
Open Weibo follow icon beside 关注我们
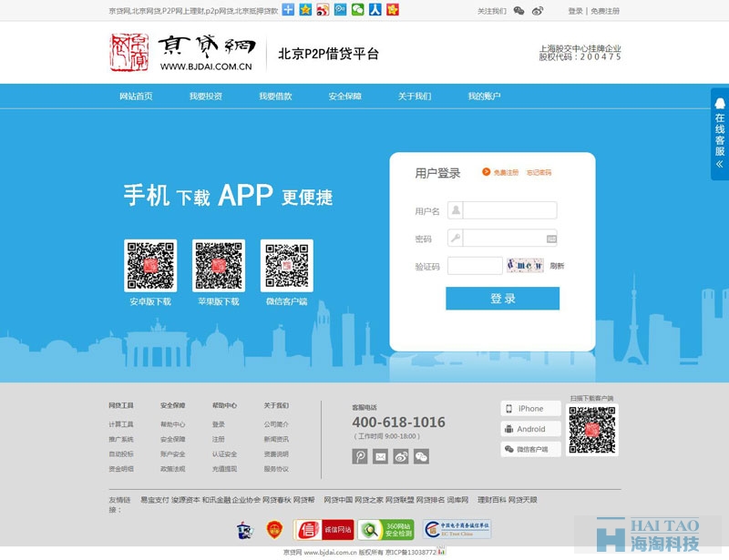point(538,11)
